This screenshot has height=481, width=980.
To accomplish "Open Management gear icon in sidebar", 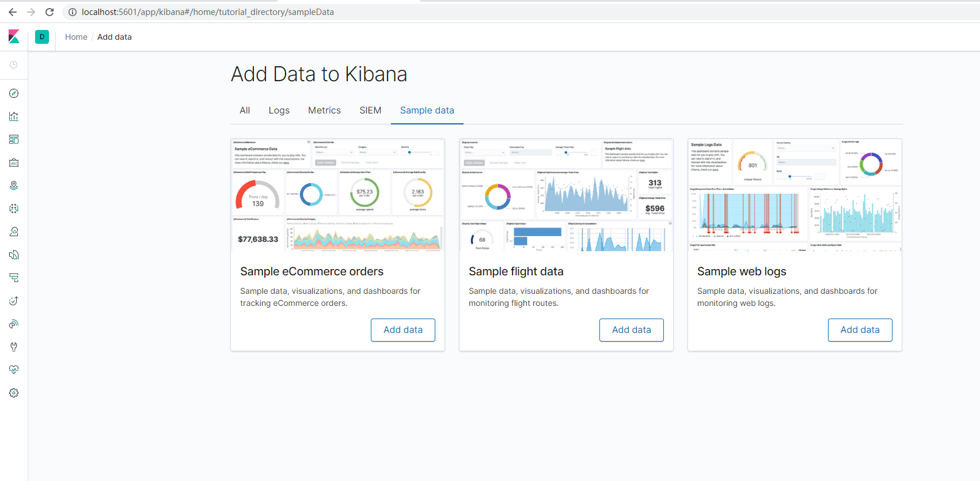I will point(14,393).
